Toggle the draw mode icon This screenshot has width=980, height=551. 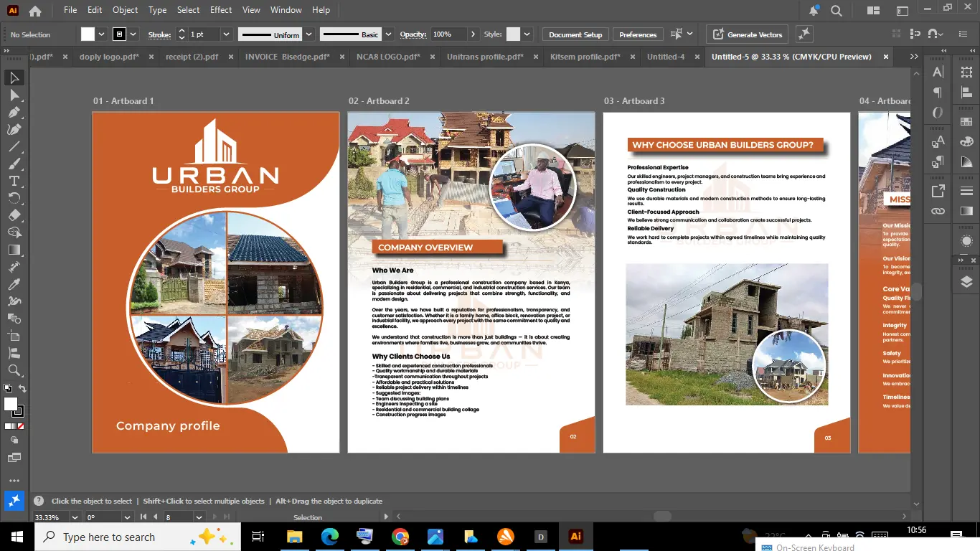(x=14, y=441)
